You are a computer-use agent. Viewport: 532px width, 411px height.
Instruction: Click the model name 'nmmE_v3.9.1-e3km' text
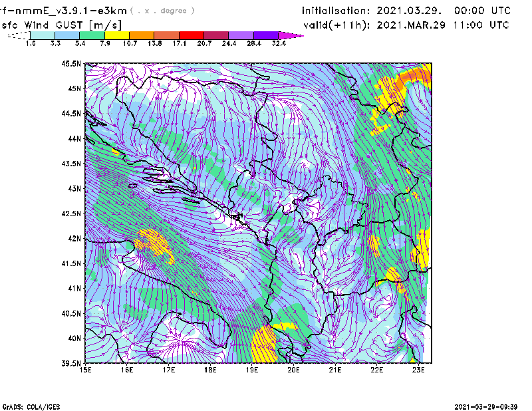click(70, 11)
